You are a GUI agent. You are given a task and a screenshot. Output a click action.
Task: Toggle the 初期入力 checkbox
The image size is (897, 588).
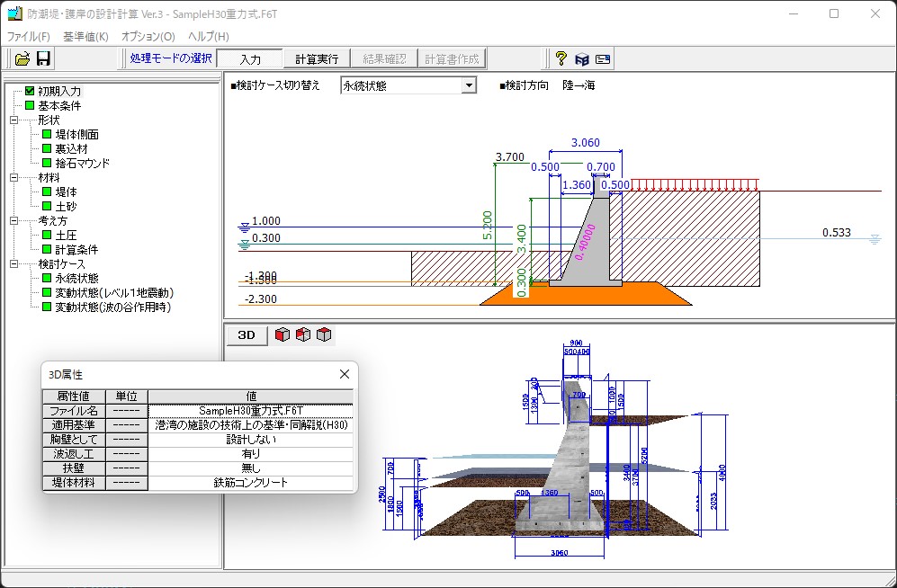tap(30, 91)
